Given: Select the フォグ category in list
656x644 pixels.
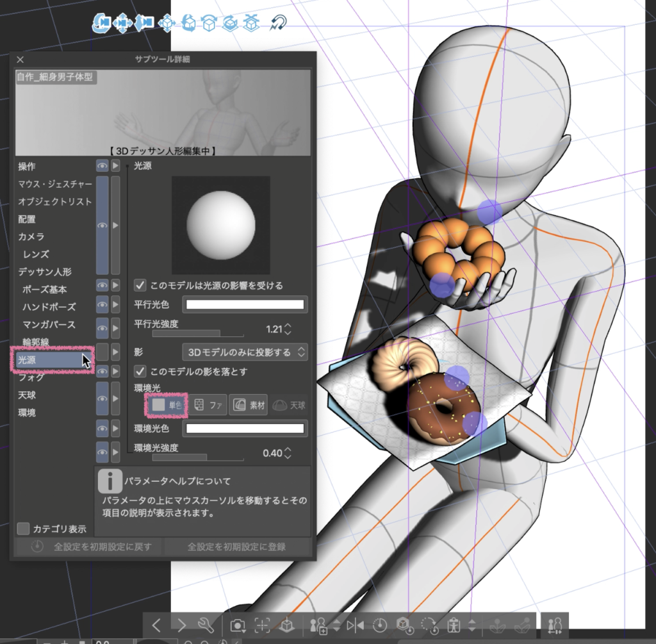Looking at the screenshot, I should click(x=31, y=377).
